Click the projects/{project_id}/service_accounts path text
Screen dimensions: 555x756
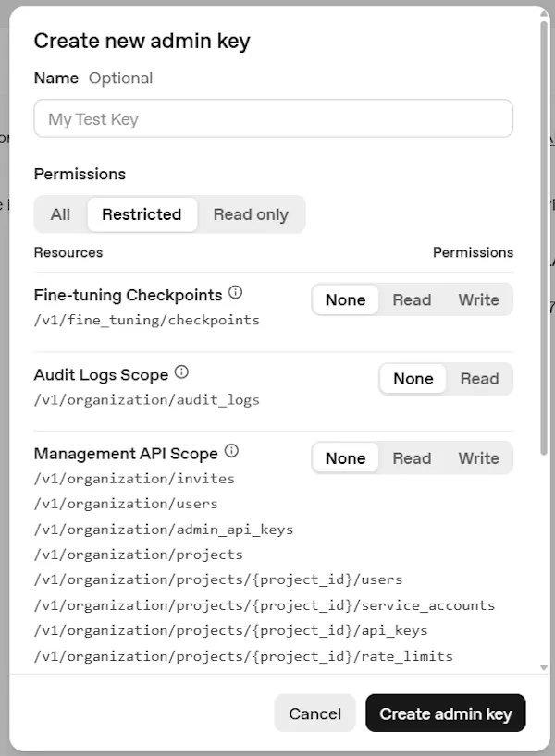coord(265,605)
